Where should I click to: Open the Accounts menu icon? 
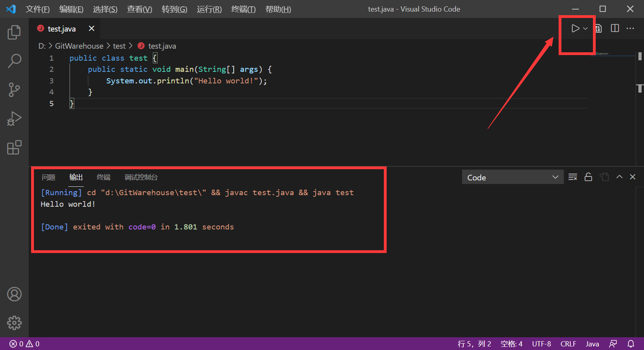(x=14, y=294)
